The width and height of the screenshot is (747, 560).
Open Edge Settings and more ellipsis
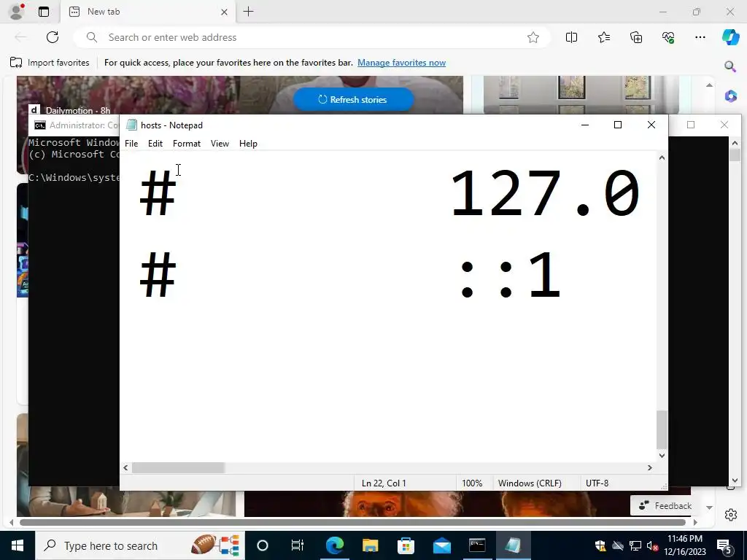[x=700, y=37]
